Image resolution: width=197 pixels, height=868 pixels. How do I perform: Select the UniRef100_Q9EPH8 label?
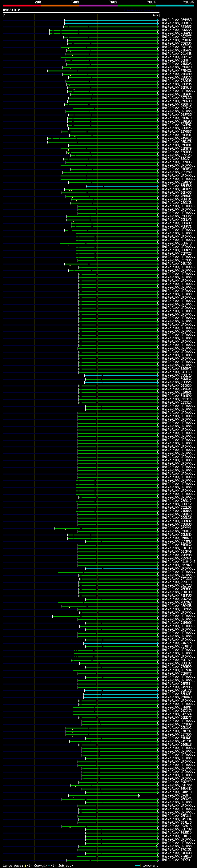click(x=177, y=555)
